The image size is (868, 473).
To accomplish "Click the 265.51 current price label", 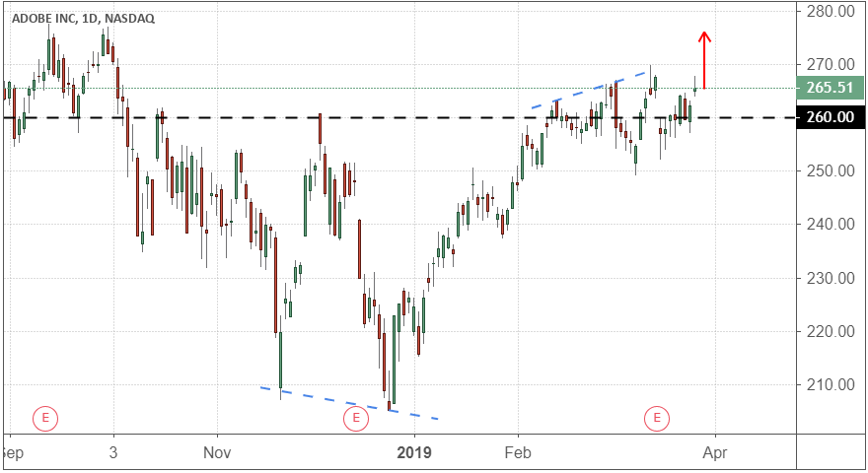I will coord(829,88).
